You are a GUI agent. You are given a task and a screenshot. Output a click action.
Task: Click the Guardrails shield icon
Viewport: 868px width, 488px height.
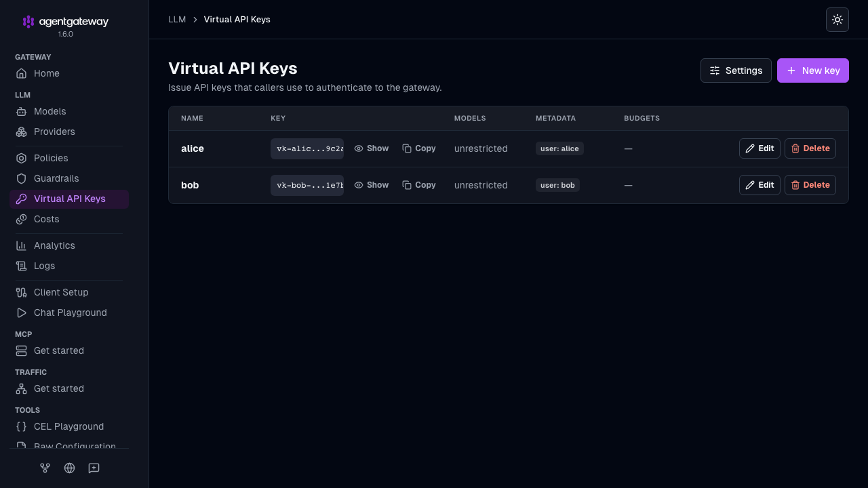pos(21,178)
